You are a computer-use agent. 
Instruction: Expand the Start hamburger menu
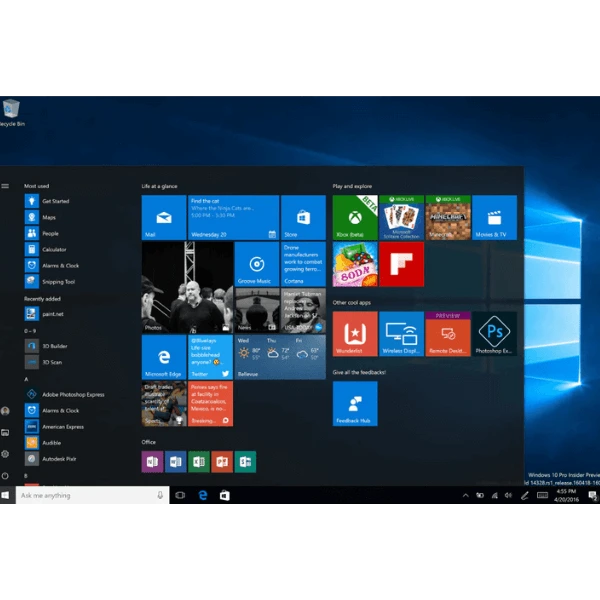(5, 186)
